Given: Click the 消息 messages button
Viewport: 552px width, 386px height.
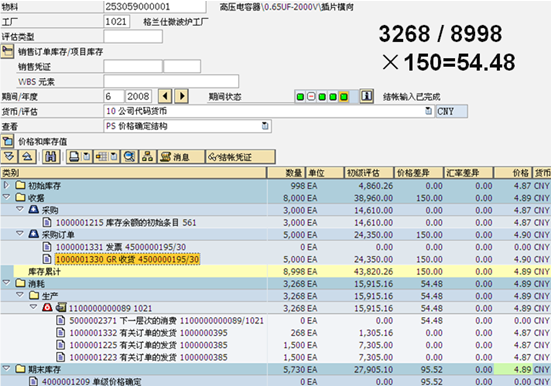Looking at the screenshot, I should click(x=181, y=157).
